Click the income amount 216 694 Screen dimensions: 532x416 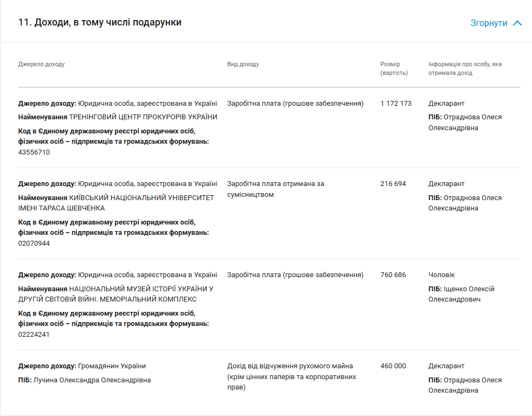point(393,184)
